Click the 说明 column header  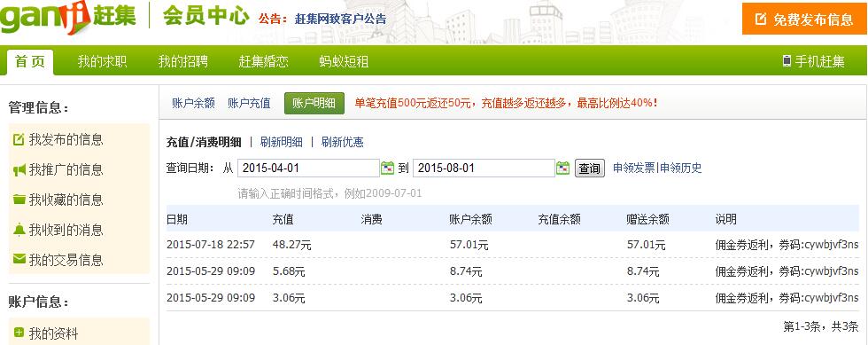(x=725, y=220)
